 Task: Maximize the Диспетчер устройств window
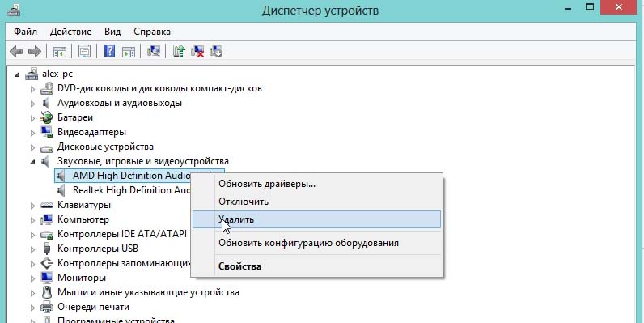[590, 7]
